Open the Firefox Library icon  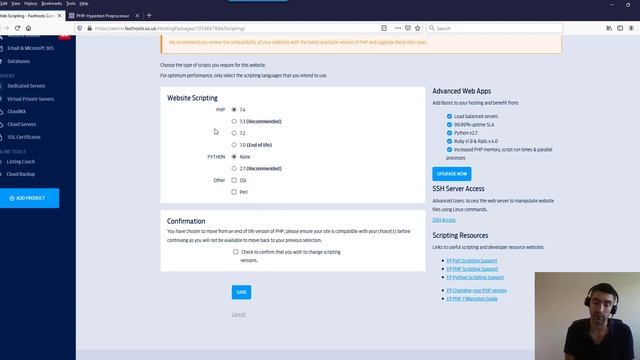pos(609,28)
